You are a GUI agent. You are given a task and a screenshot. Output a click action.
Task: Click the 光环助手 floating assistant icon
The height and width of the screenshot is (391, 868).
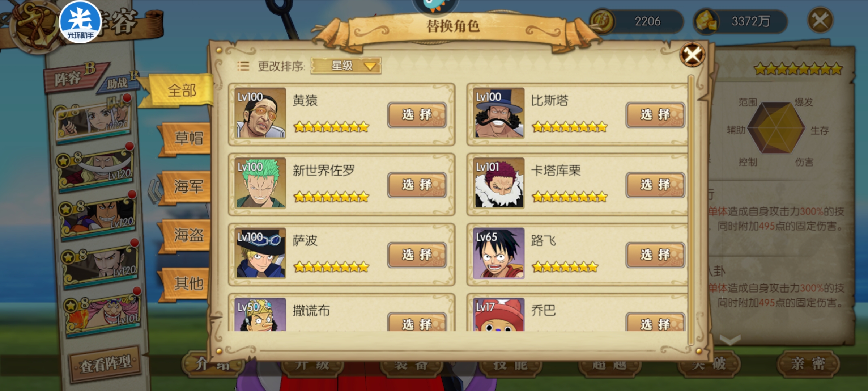(x=80, y=22)
